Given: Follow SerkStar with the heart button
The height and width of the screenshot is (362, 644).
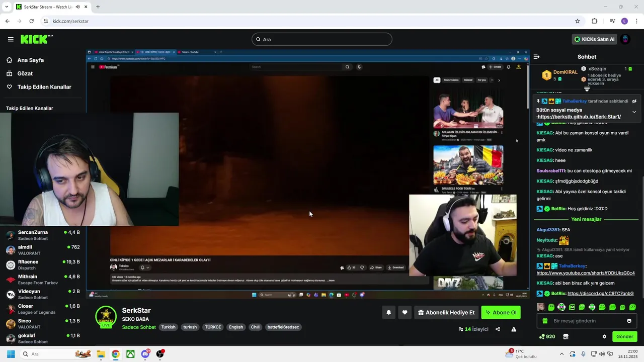Looking at the screenshot, I should (405, 312).
